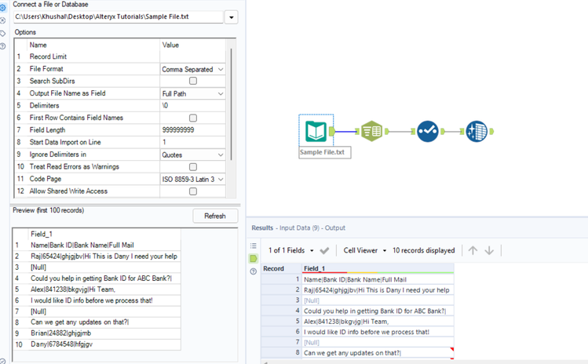Toggle Treat Read Errors as Warnings
The width and height of the screenshot is (588, 364).
tap(193, 166)
